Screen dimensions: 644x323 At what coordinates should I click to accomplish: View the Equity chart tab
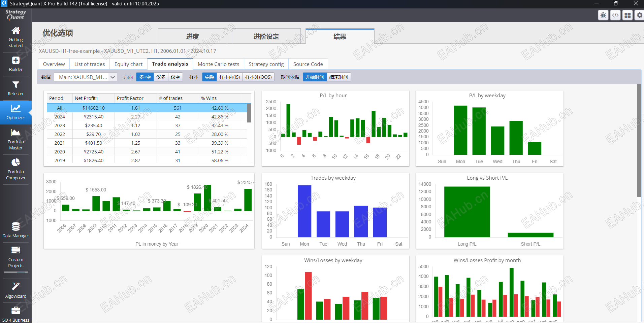point(128,64)
